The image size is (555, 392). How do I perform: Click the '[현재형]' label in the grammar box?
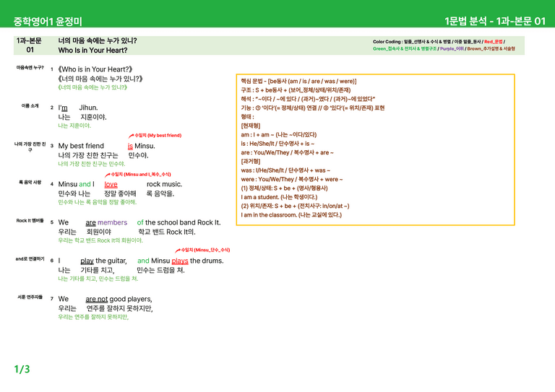click(x=250, y=126)
